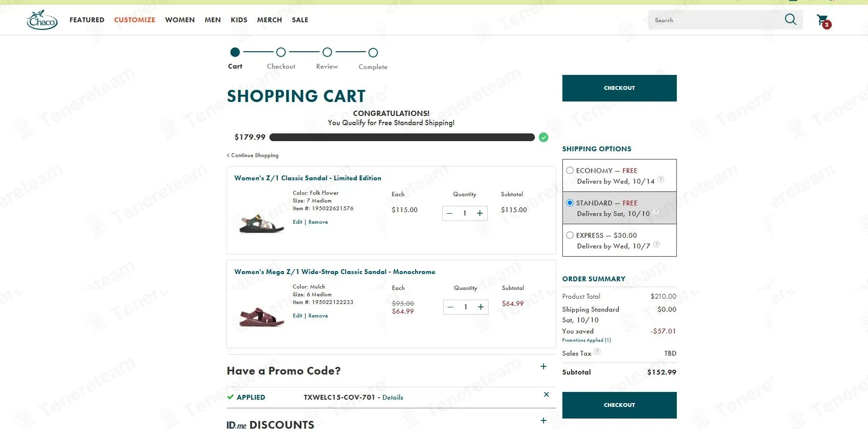
Task: Open Women's Z/1 Classic Sandal title link
Action: click(308, 178)
